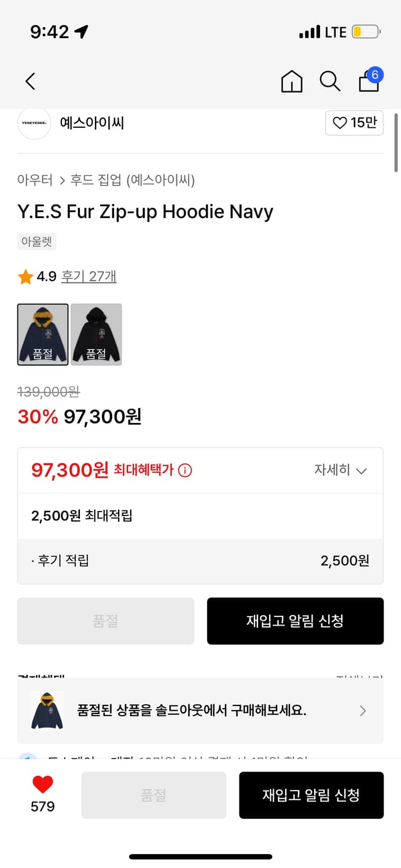Image resolution: width=401 pixels, height=868 pixels.
Task: Open the search icon
Action: point(330,82)
